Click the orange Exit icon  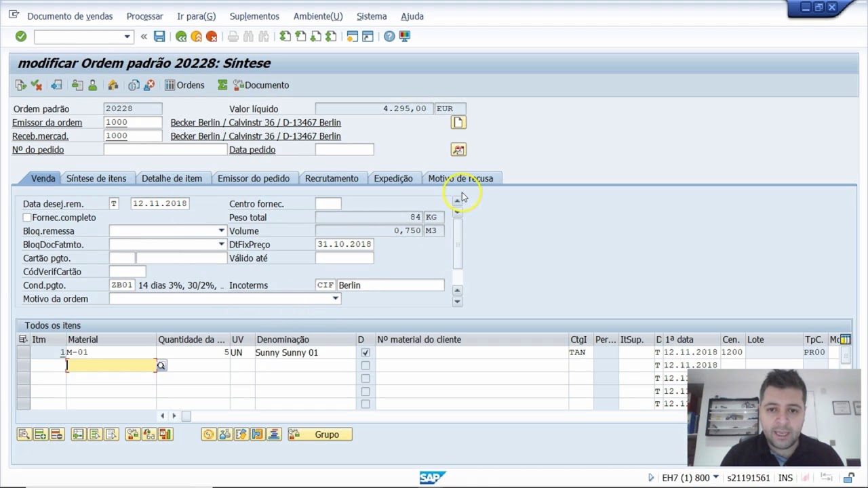(196, 37)
